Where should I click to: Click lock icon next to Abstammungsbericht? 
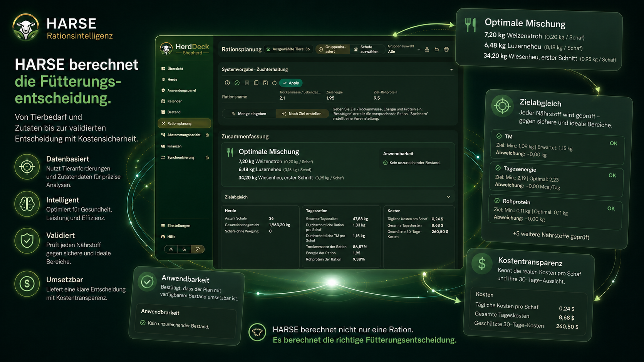click(x=207, y=135)
